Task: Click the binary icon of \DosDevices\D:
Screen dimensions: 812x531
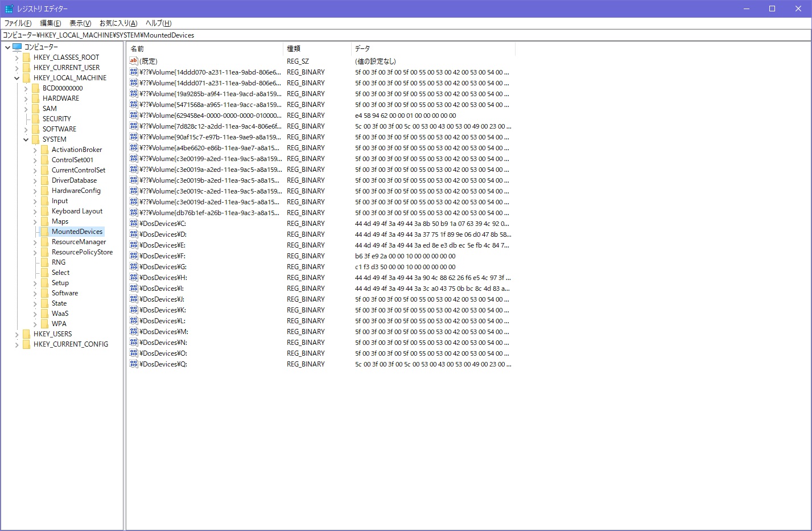Action: tap(134, 234)
